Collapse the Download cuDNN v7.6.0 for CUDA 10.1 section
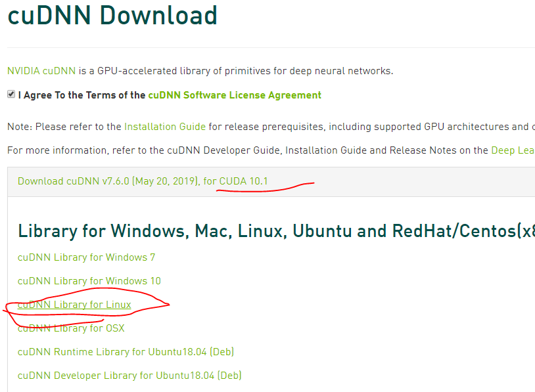Image resolution: width=535 pixels, height=392 pixels. click(x=143, y=181)
